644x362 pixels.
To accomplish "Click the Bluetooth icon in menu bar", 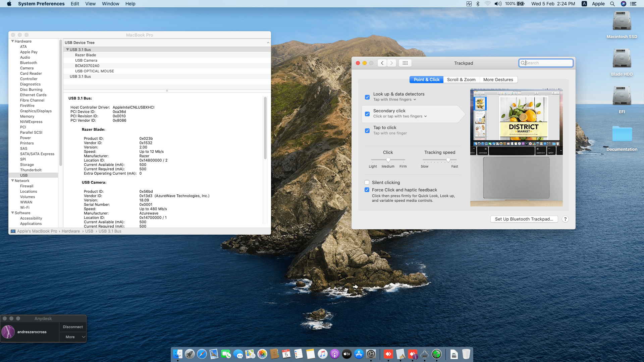I will pos(478,4).
